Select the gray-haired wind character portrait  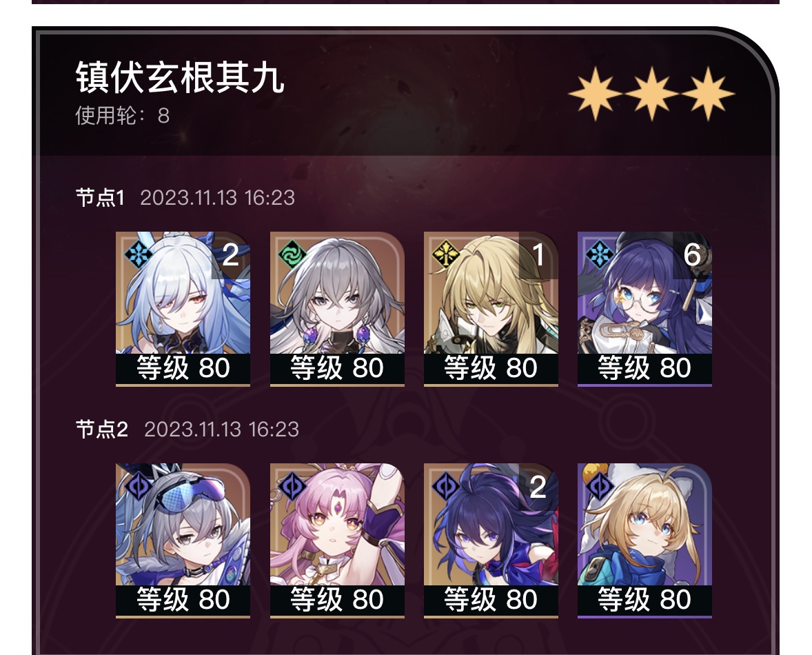336,309
